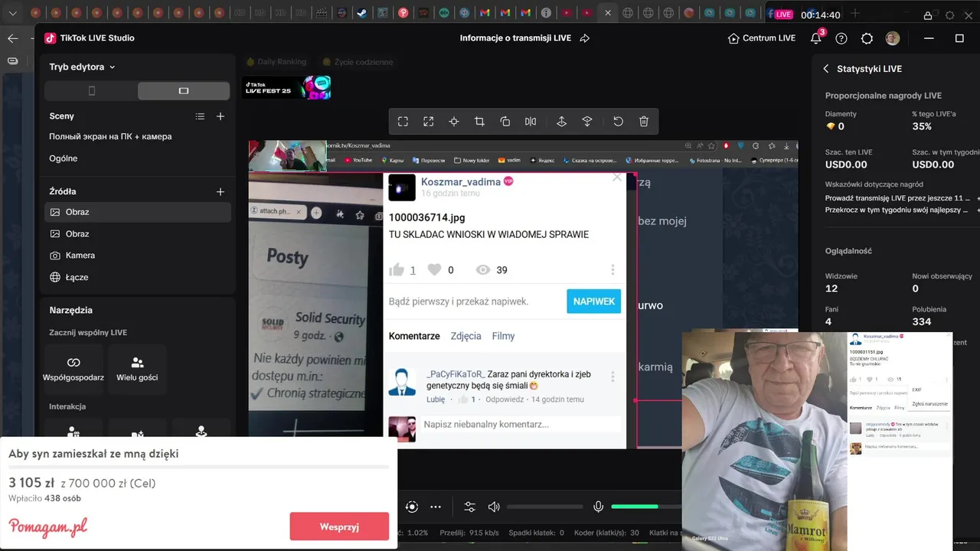
Task: Click the browser back arrow
Action: coord(13,38)
